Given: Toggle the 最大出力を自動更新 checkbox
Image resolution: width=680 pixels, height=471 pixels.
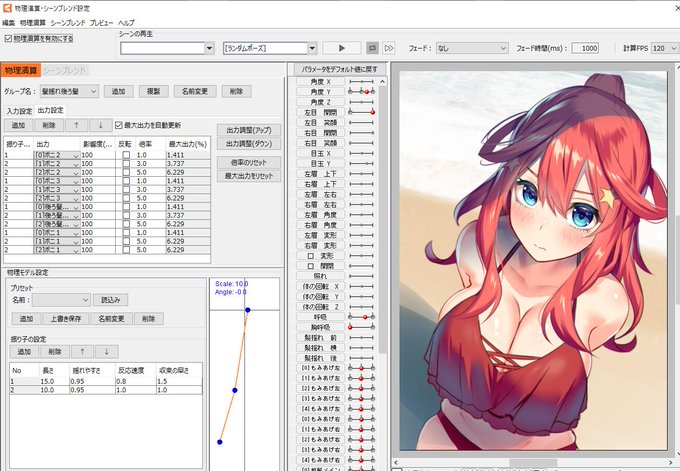Looking at the screenshot, I should click(118, 125).
